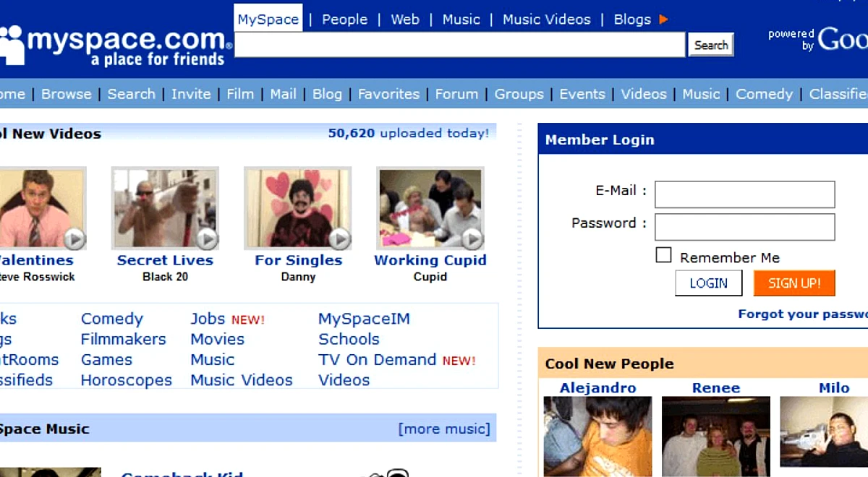
Task: Click For Singles video thumbnail
Action: click(x=298, y=208)
